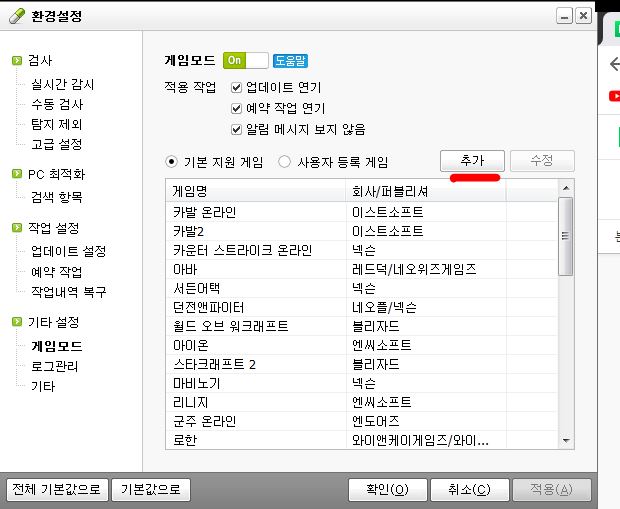Screen dimensions: 620x509
Task: Open 고급 설정 page
Action: click(57, 144)
